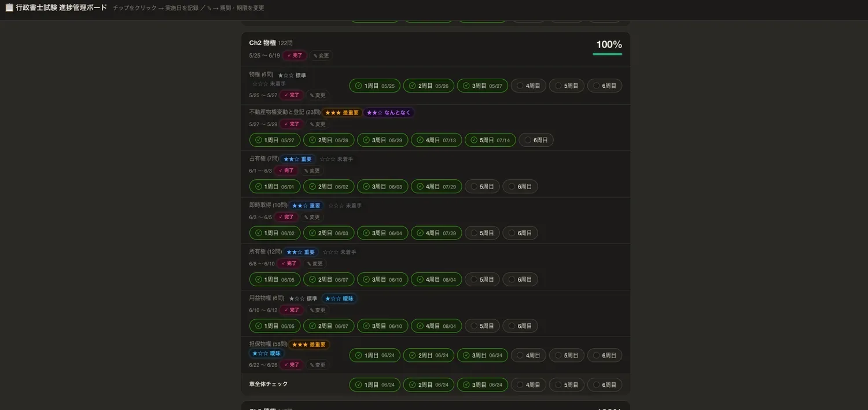The height and width of the screenshot is (410, 868).
Task: Click the ★☆☆ 標準 tag on 物権 (6問)
Action: 292,75
